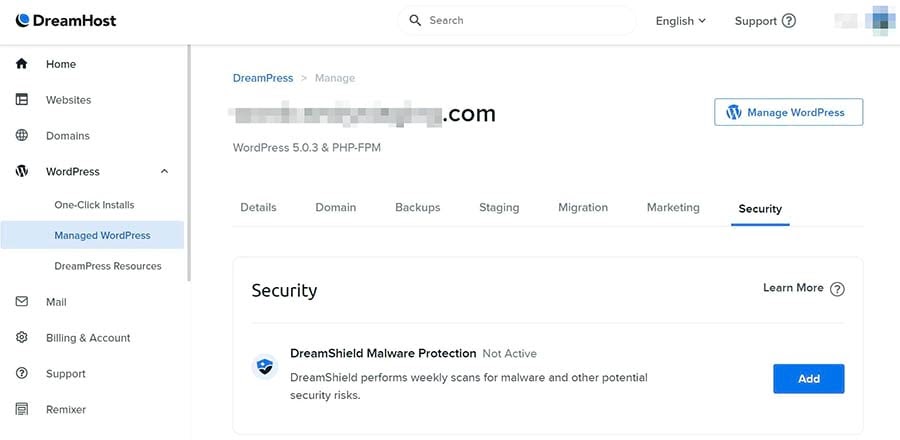Focus the Search input field
Image resolution: width=900 pixels, height=440 pixels.
(x=525, y=20)
